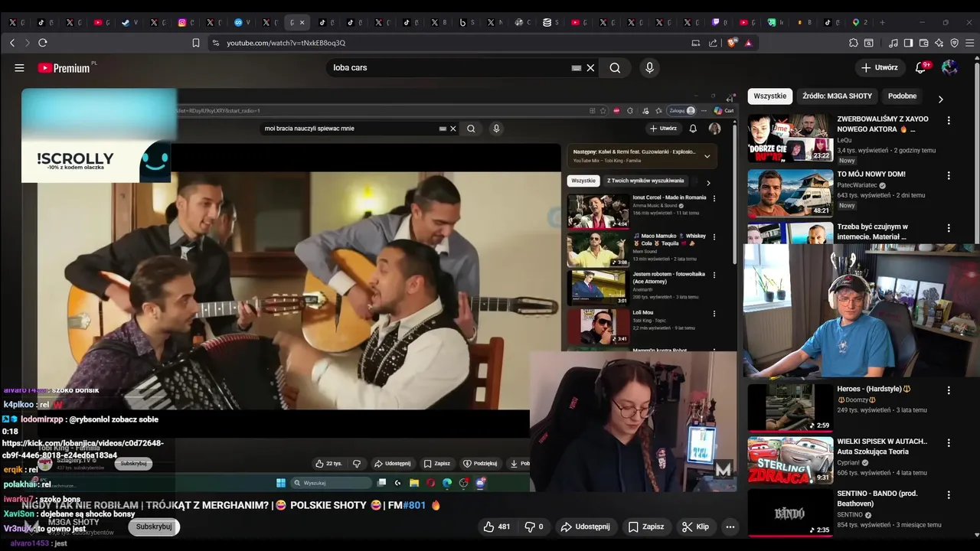The image size is (980, 551).
Task: Select the Wszystkie filter chip
Action: tap(769, 96)
